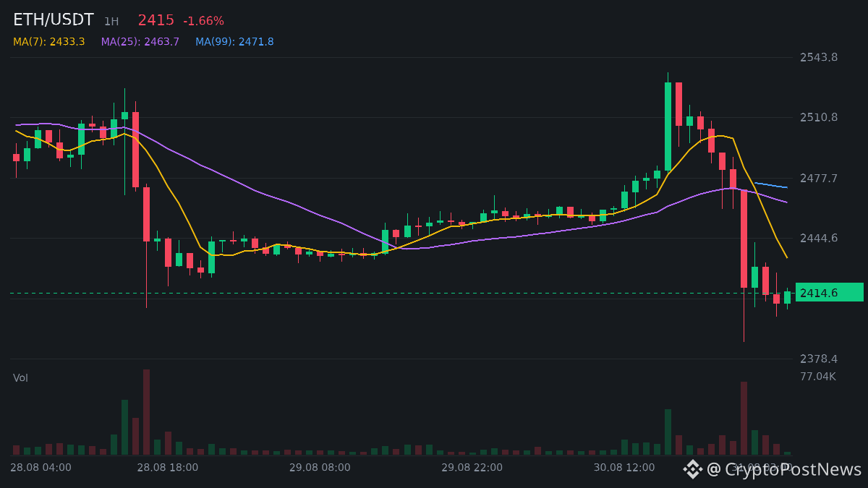Click the ETH/USDT pair title

tap(54, 20)
